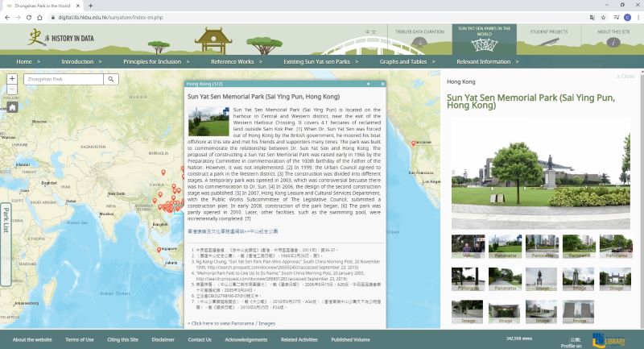Viewport: 644px width, 349px height.
Task: Open the Park List side tab
Action: pyautogui.click(x=6, y=244)
